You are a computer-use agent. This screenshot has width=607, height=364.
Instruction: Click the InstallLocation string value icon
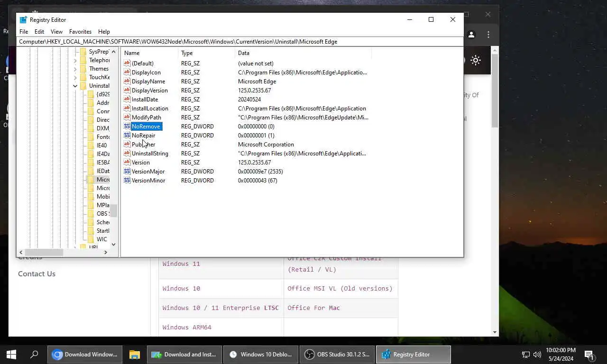[127, 108]
